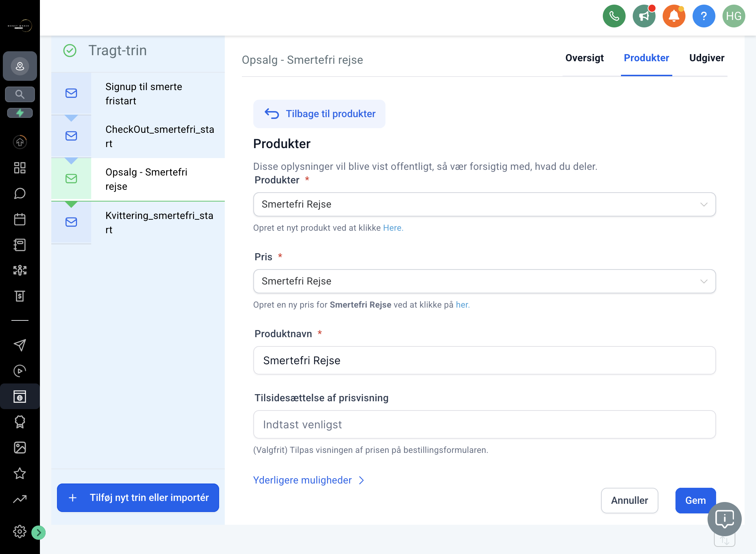The height and width of the screenshot is (554, 756).
Task: Click the Produktnavn input field
Action: tap(484, 360)
